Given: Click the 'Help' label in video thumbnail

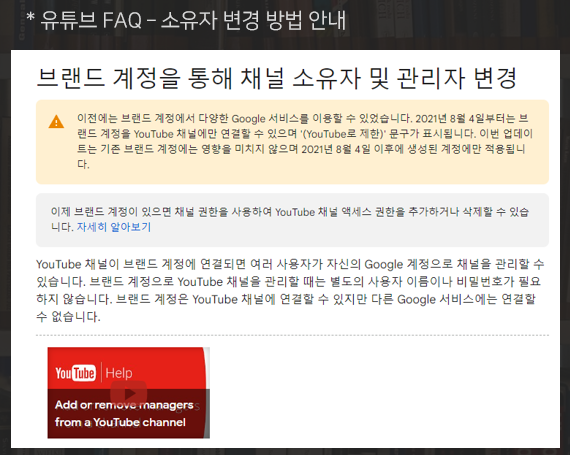Looking at the screenshot, I should 119,373.
